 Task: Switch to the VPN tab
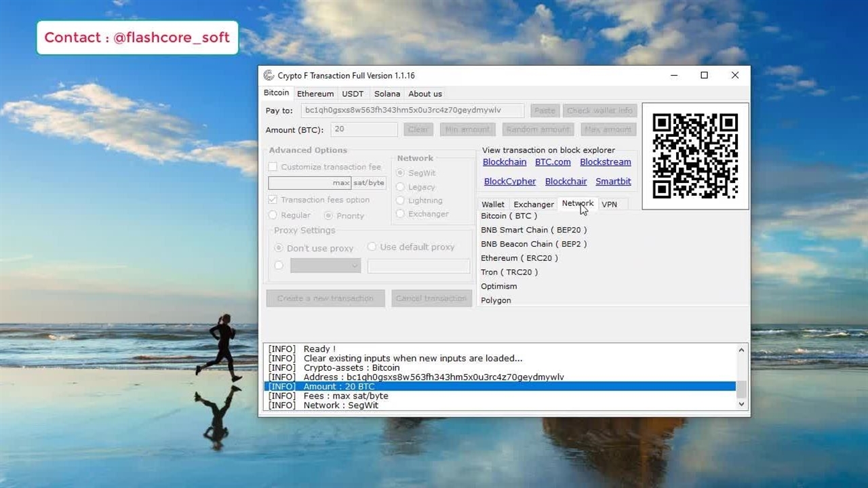click(609, 204)
